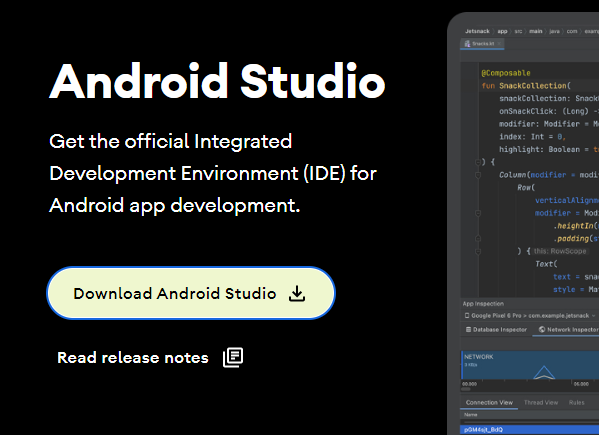Click the release notes document icon

[x=233, y=357]
